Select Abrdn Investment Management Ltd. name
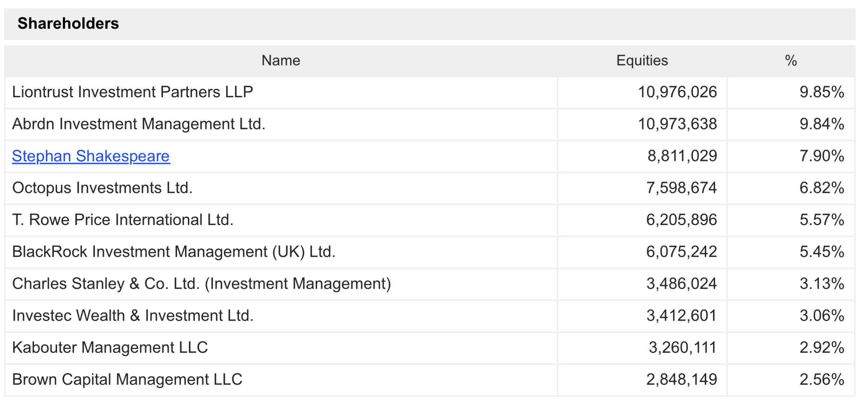The image size is (868, 413). 139,124
